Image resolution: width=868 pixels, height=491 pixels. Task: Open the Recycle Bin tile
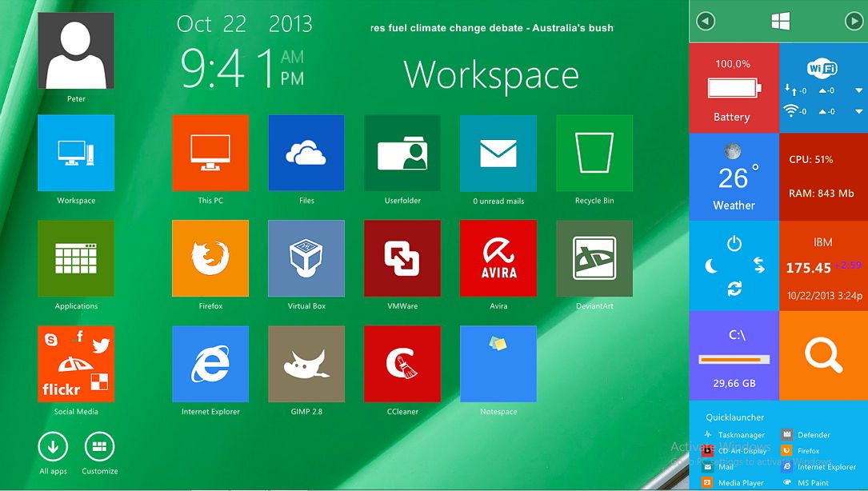pyautogui.click(x=594, y=153)
